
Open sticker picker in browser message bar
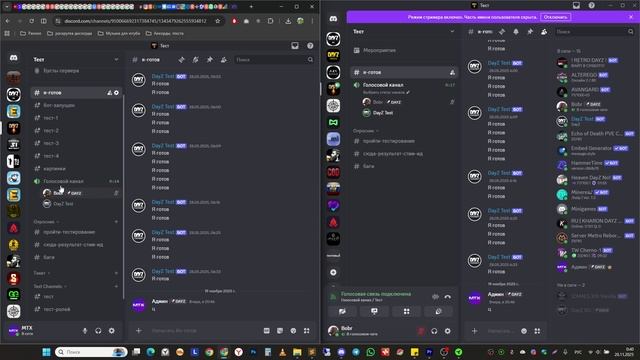coord(280,331)
